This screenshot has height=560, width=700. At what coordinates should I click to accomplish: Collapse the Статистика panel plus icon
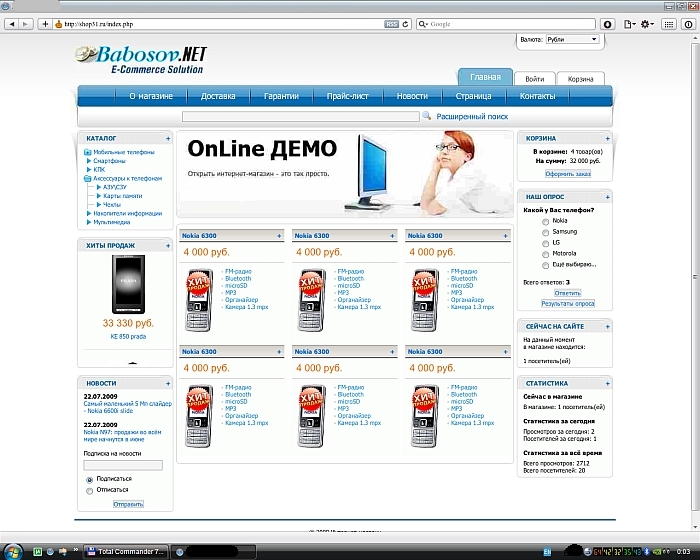(x=608, y=384)
